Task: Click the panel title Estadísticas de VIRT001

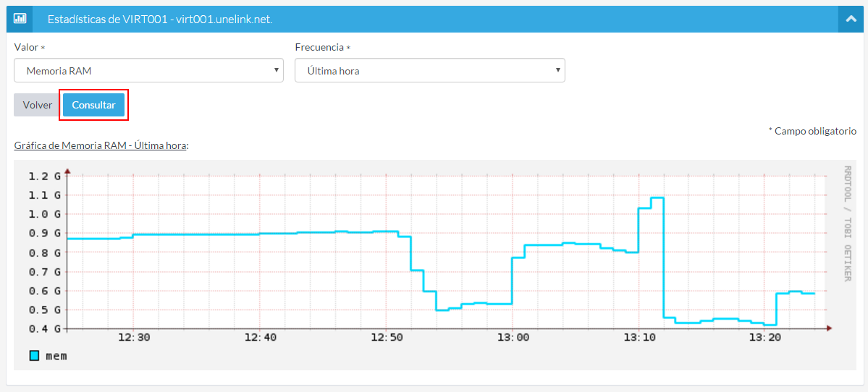Action: (x=159, y=20)
